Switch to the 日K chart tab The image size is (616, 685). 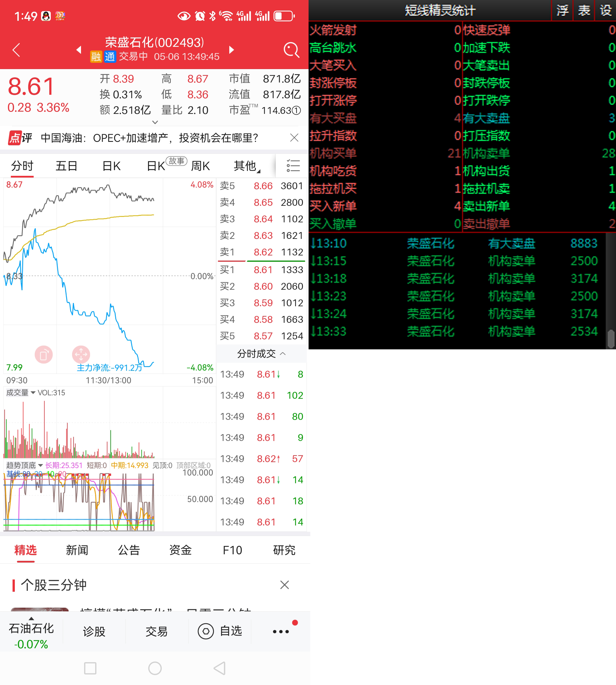[111, 166]
